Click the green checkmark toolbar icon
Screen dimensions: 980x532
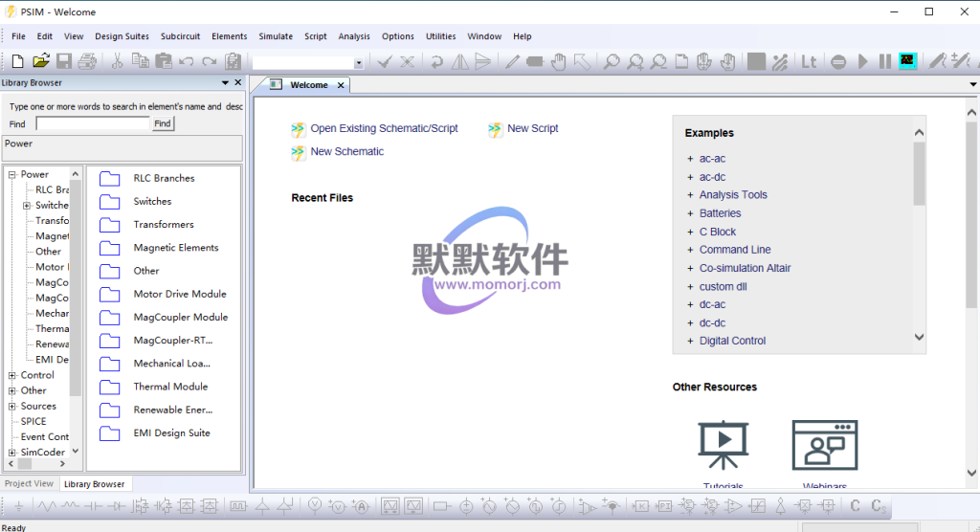click(385, 61)
